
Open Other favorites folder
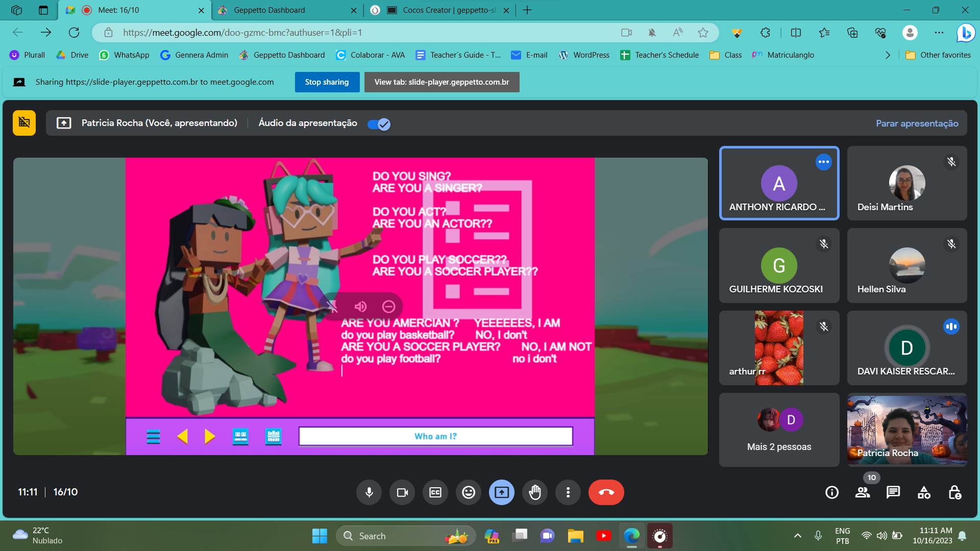point(938,55)
